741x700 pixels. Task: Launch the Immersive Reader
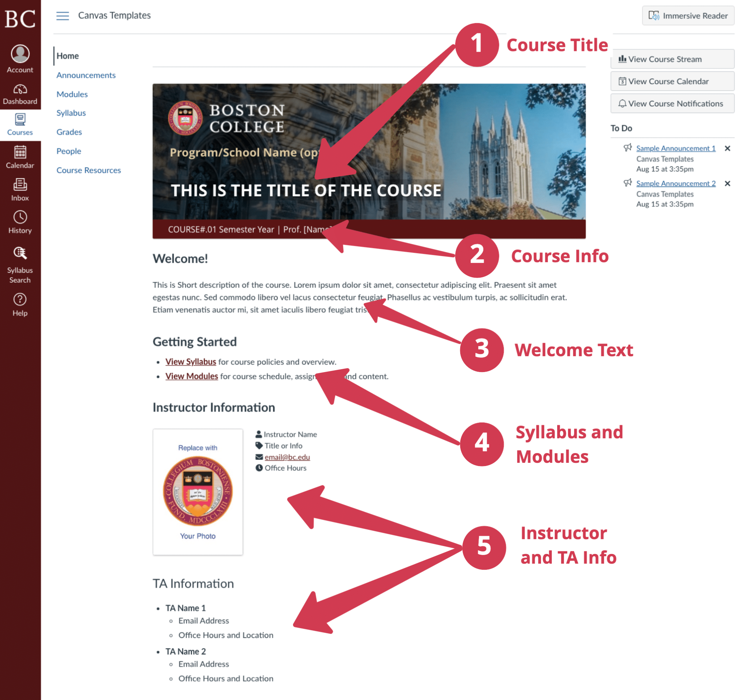coord(688,16)
